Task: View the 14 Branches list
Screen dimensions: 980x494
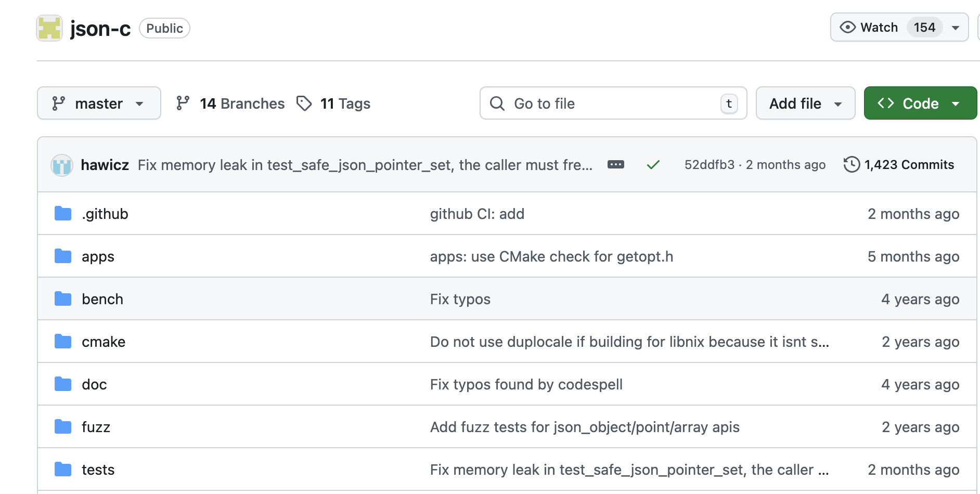Action: (230, 103)
